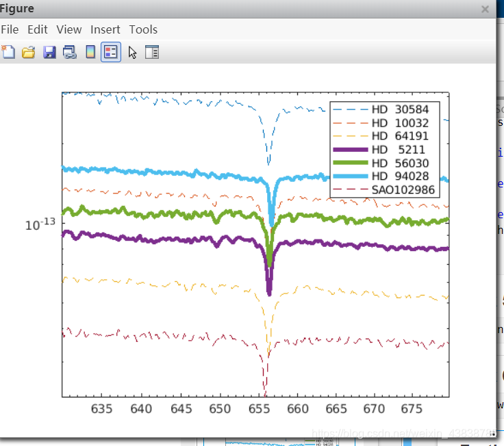Click the Link Plot toolbar icon
Viewport: 504px width, 446px height.
click(x=70, y=52)
